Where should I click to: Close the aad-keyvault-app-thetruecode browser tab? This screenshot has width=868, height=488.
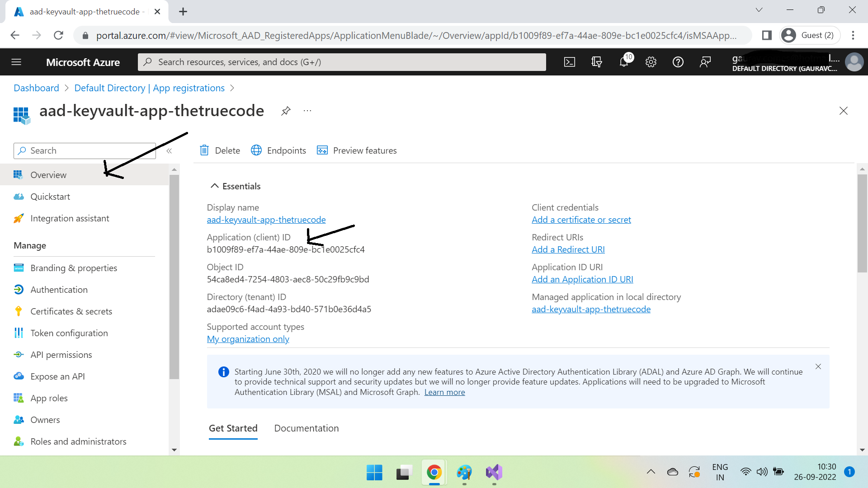point(157,12)
